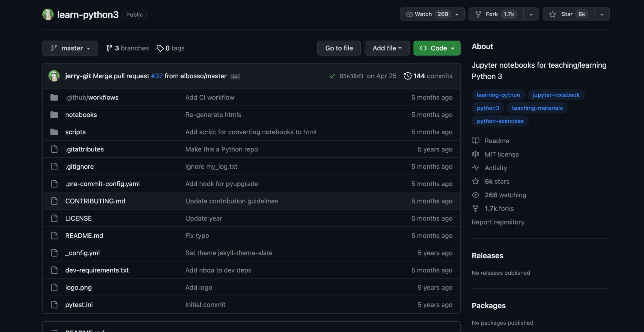Viewport: 644px width, 332px height.
Task: Click the Go to file button
Action: [x=339, y=48]
